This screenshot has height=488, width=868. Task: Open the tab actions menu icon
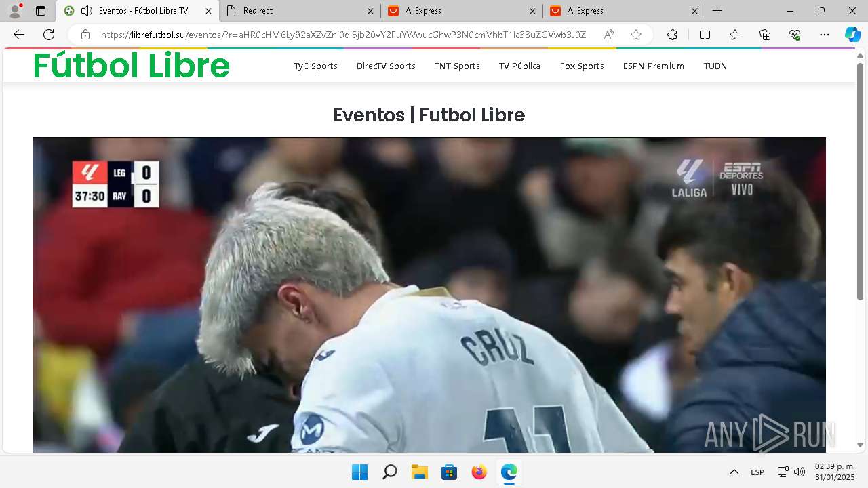pos(41,11)
